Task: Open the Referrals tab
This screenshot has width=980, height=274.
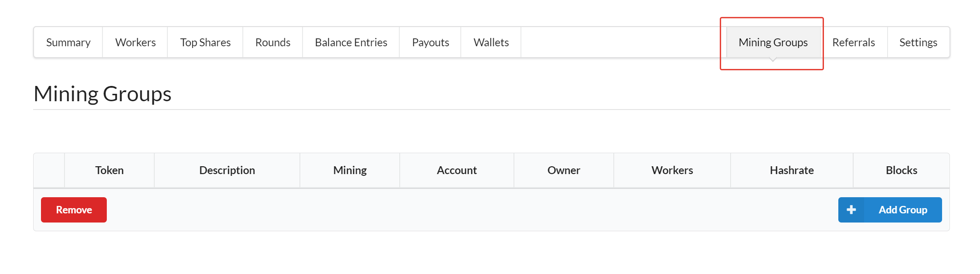Action: coord(854,42)
